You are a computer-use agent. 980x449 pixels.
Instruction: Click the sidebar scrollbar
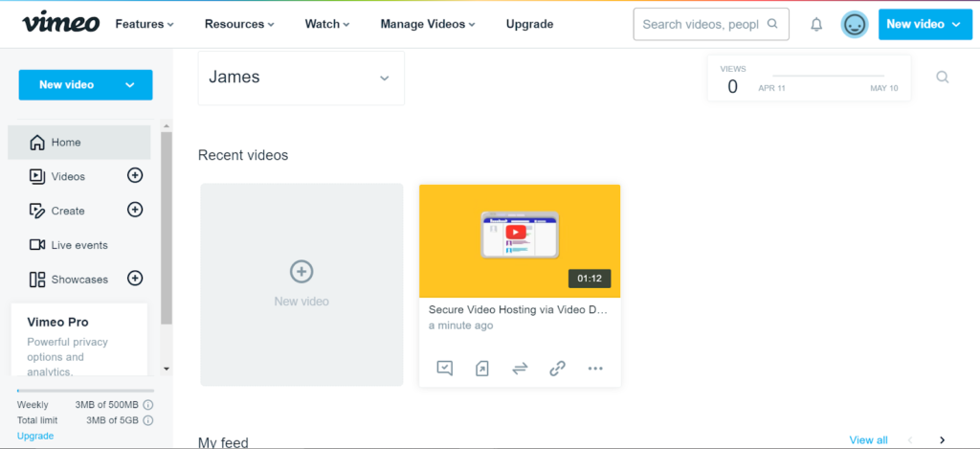pos(167,228)
